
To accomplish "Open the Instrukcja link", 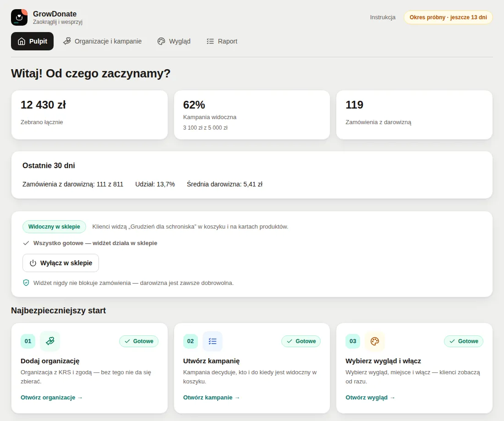I will coord(383,17).
